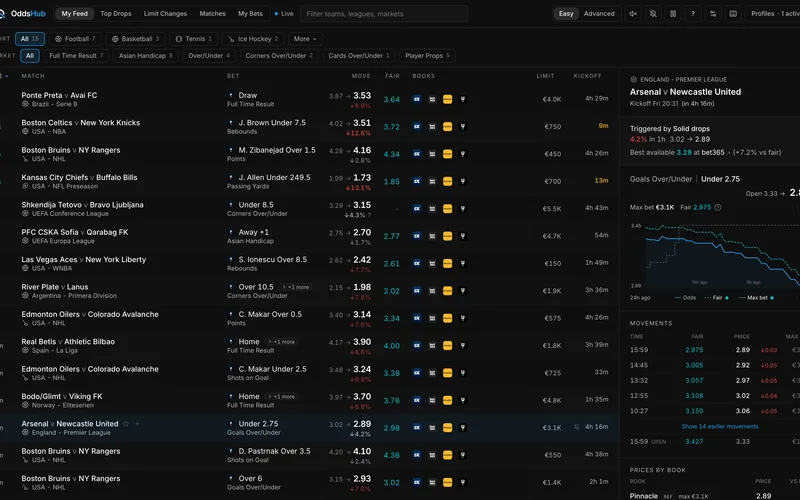The height and width of the screenshot is (500, 800).
Task: Toggle Fair line in chart legend
Action: tap(716, 297)
